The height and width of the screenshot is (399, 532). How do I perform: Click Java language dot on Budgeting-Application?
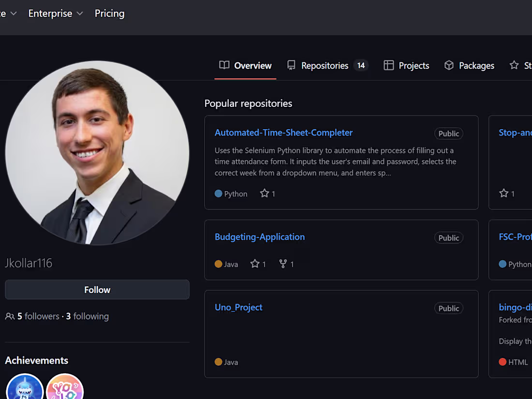[x=219, y=264]
